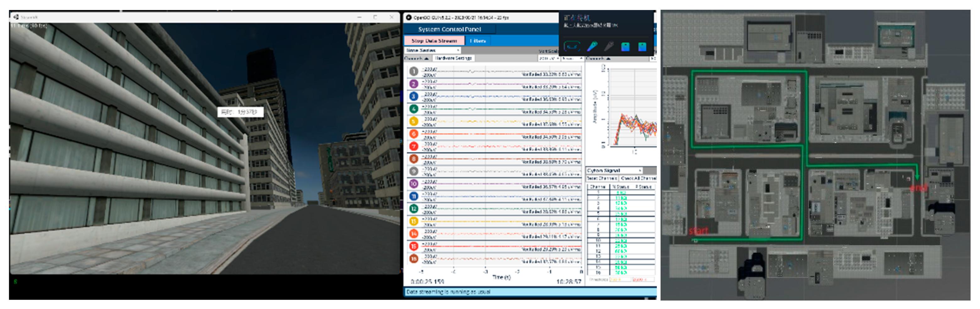Screen dimensions: 980x309
Task: Toggle channel 16 brown button
Action: click(x=414, y=259)
